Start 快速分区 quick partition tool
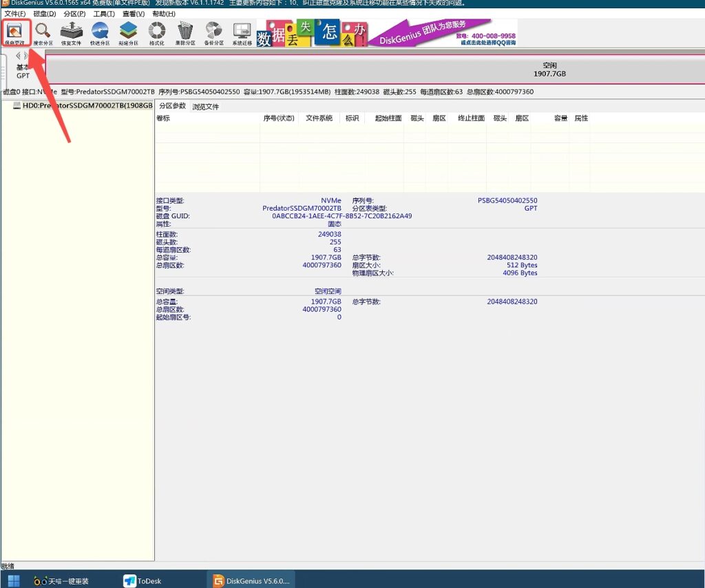This screenshot has height=588, width=705. [x=100, y=32]
